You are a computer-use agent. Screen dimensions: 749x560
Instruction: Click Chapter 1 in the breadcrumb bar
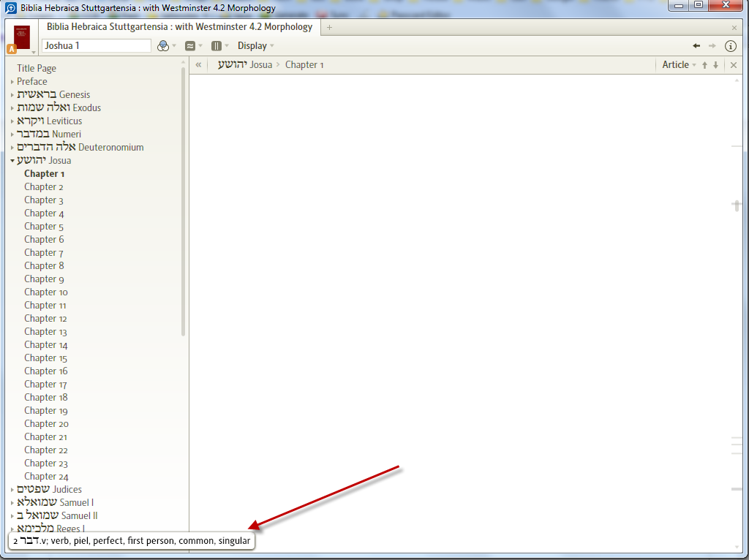pos(304,65)
